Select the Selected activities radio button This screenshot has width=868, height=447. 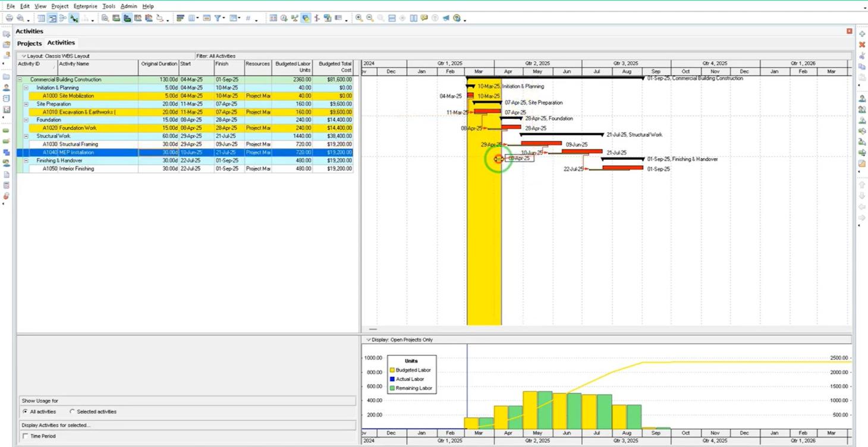[72, 411]
